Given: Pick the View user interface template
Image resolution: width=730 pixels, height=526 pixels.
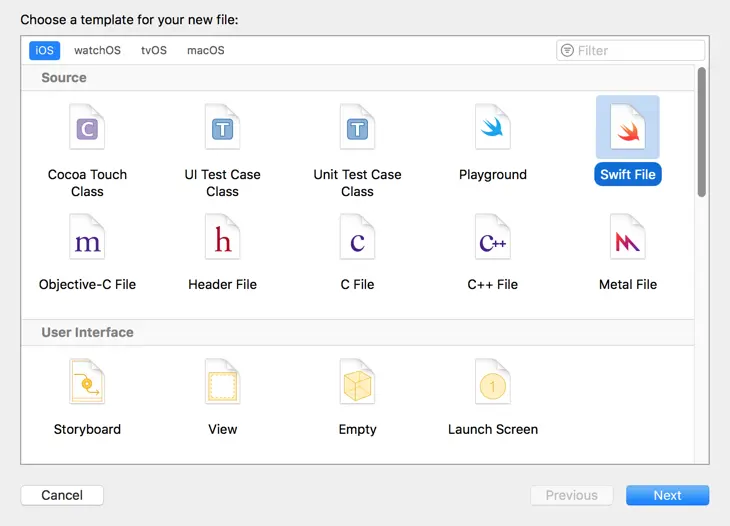Looking at the screenshot, I should click(222, 384).
